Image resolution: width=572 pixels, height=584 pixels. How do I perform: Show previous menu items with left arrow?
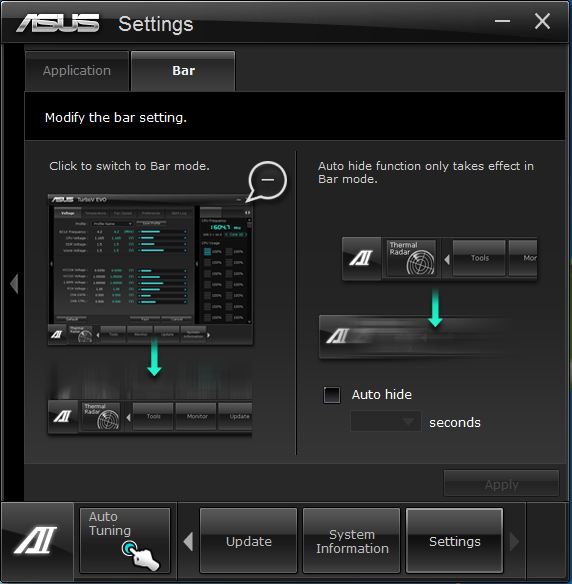[188, 541]
